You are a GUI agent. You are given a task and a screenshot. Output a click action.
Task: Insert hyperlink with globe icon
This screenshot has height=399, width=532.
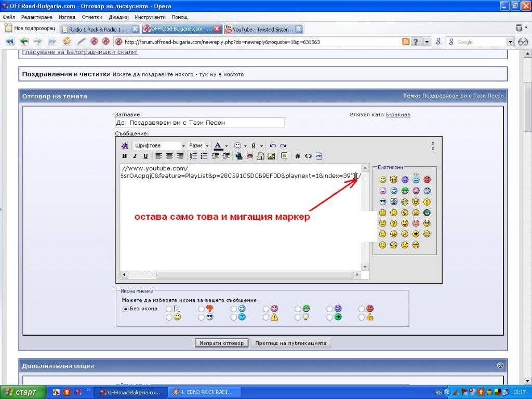point(239,156)
